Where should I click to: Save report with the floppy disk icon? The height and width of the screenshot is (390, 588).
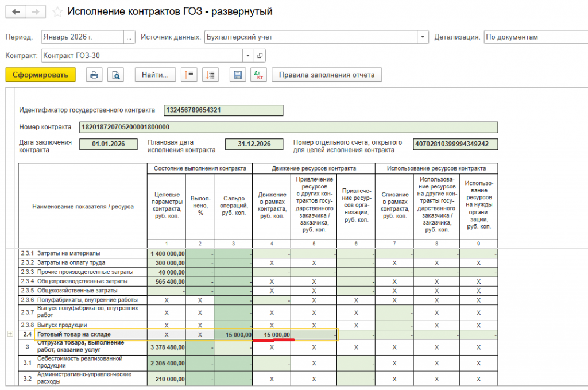tap(238, 75)
